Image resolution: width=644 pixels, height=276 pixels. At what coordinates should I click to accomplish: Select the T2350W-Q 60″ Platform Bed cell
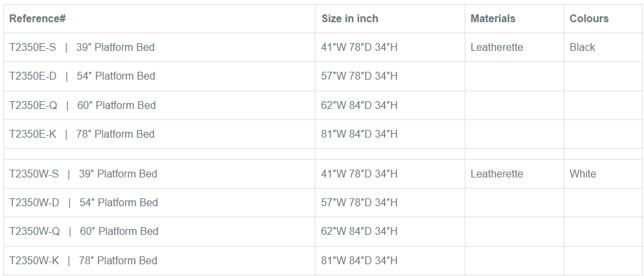83,231
